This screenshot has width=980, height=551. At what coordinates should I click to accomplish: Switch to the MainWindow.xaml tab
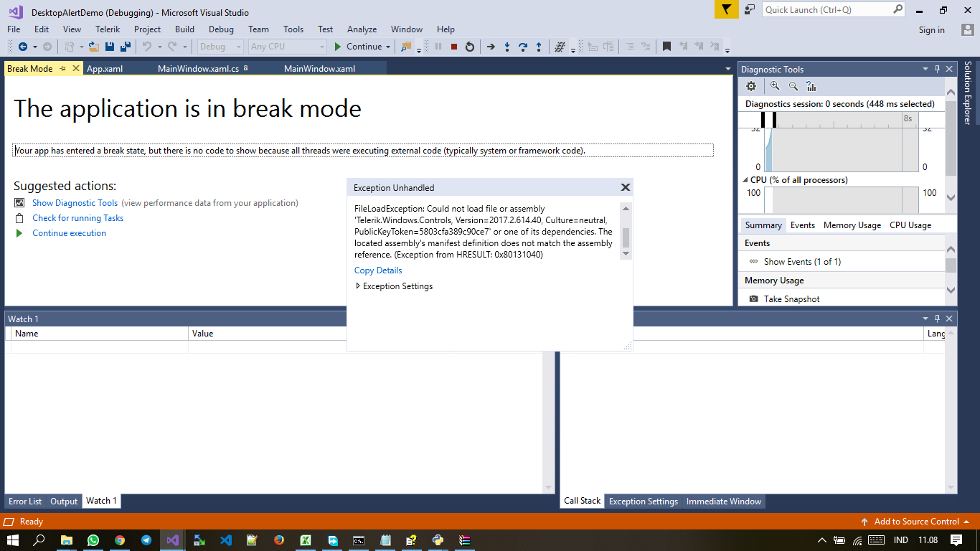319,69
